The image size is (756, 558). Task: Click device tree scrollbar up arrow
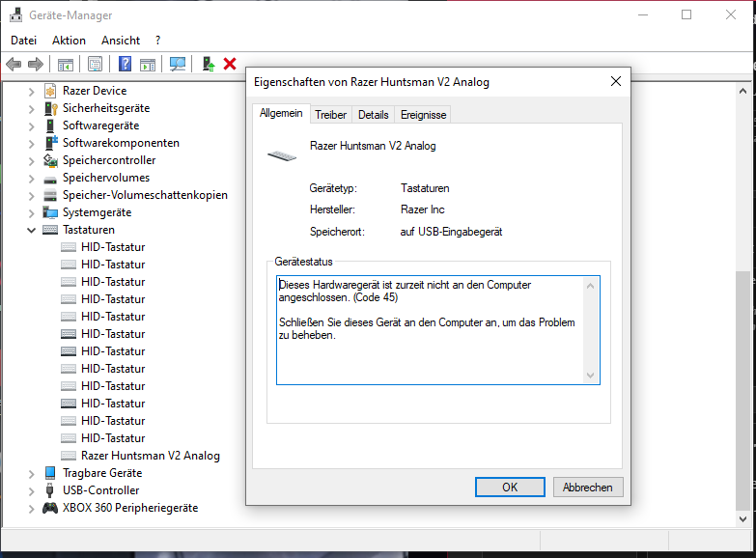click(743, 91)
